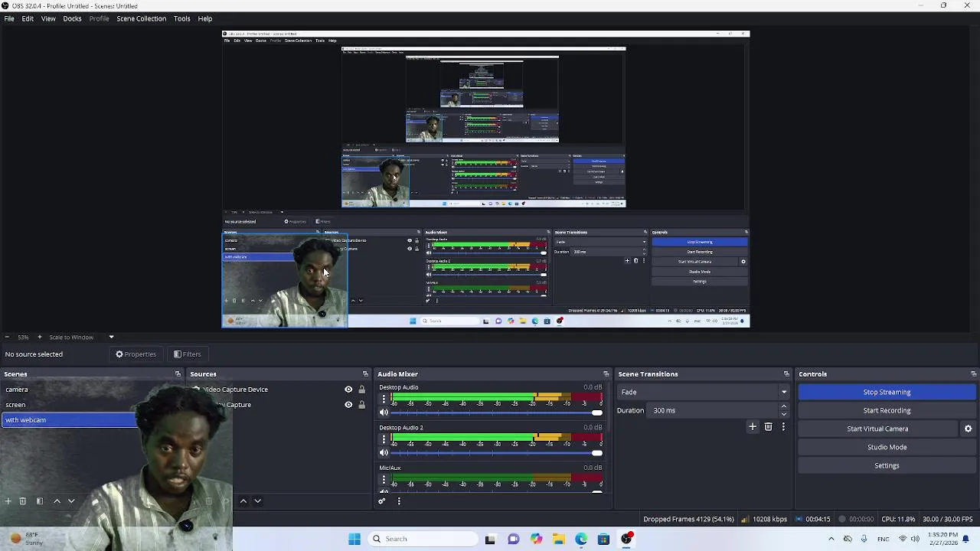This screenshot has height=551, width=980.
Task: Open the View menu
Action: (x=48, y=18)
